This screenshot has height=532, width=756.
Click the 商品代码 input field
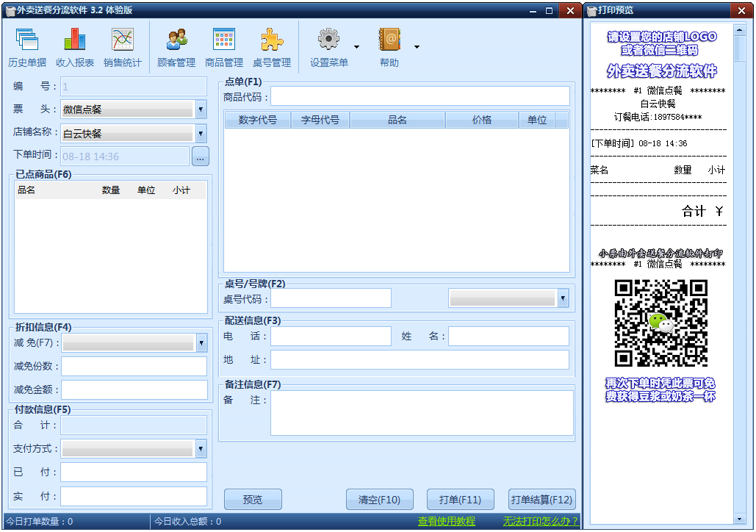[420, 96]
